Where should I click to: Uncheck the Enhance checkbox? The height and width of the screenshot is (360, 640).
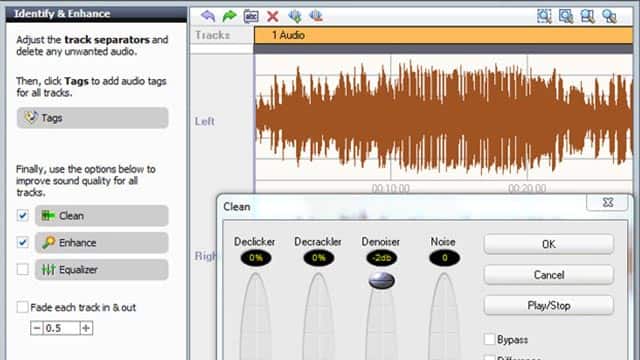[x=23, y=242]
